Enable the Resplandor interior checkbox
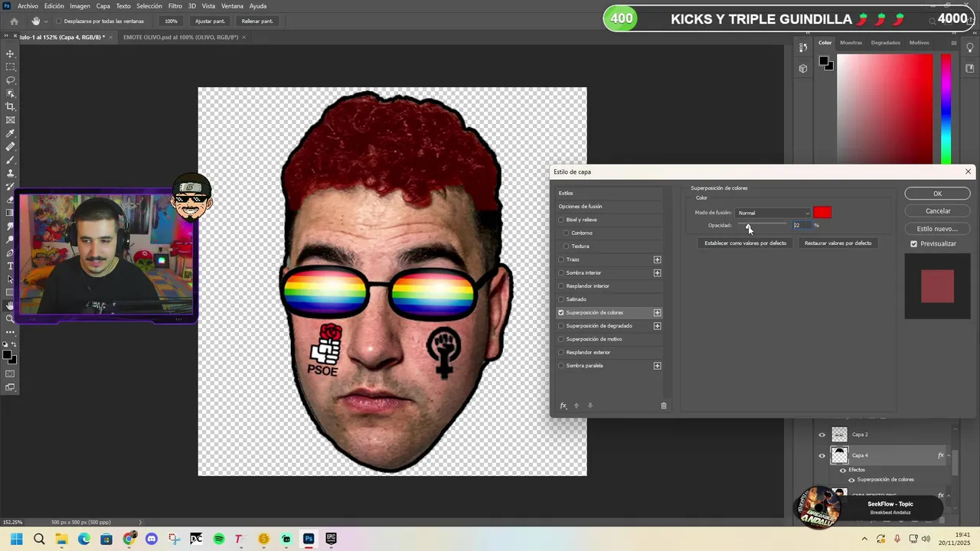Image resolution: width=980 pixels, height=551 pixels. pos(561,286)
